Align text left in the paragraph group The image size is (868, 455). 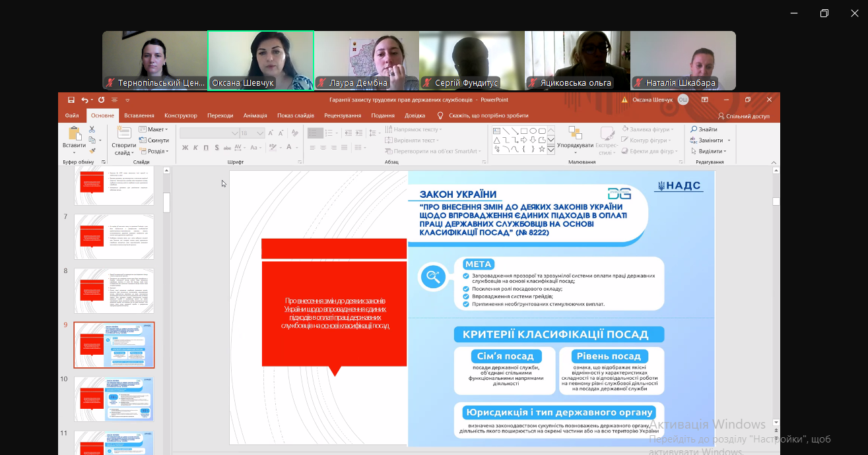coord(313,148)
